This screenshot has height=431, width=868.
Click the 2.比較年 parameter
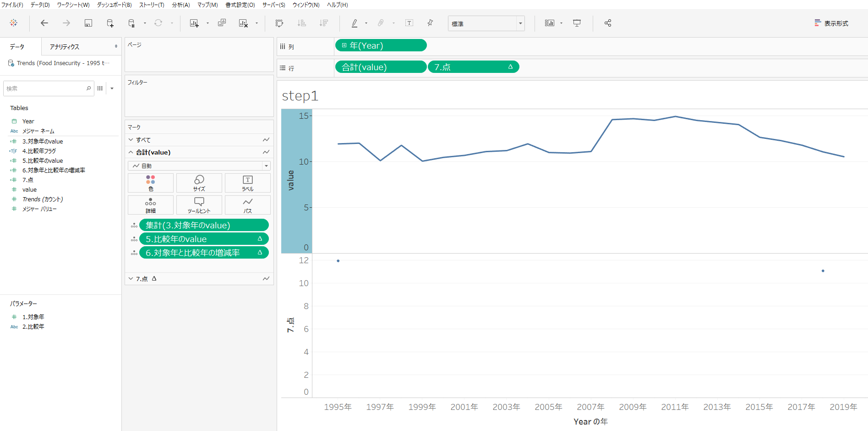coord(33,326)
